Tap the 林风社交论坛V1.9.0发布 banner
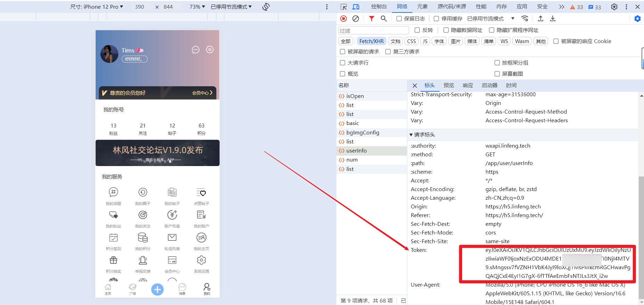This screenshot has height=305, width=644. pyautogui.click(x=157, y=153)
